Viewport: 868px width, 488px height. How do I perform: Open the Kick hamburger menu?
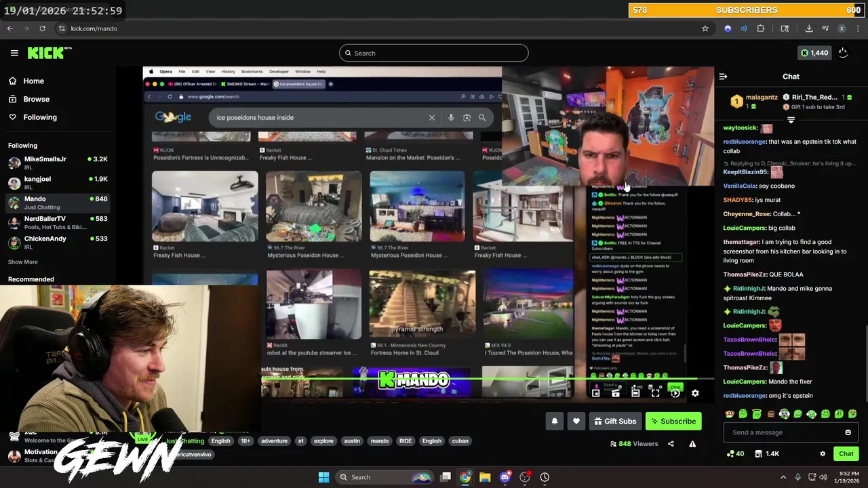(14, 53)
